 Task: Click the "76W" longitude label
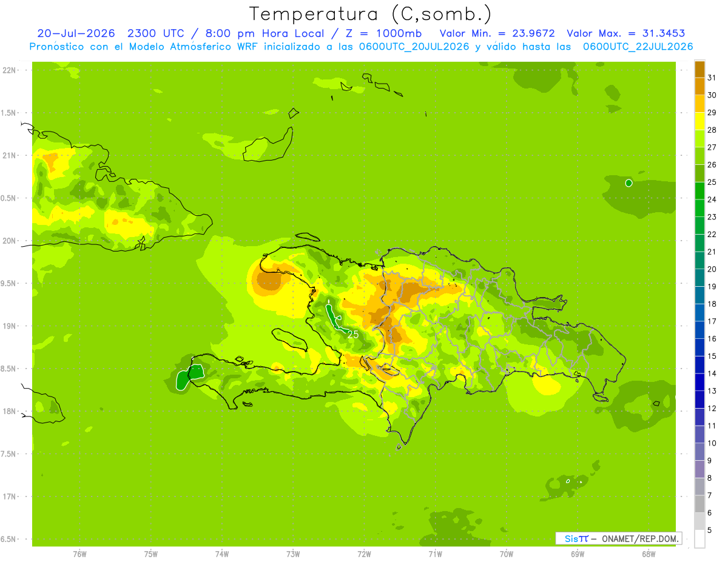click(79, 554)
